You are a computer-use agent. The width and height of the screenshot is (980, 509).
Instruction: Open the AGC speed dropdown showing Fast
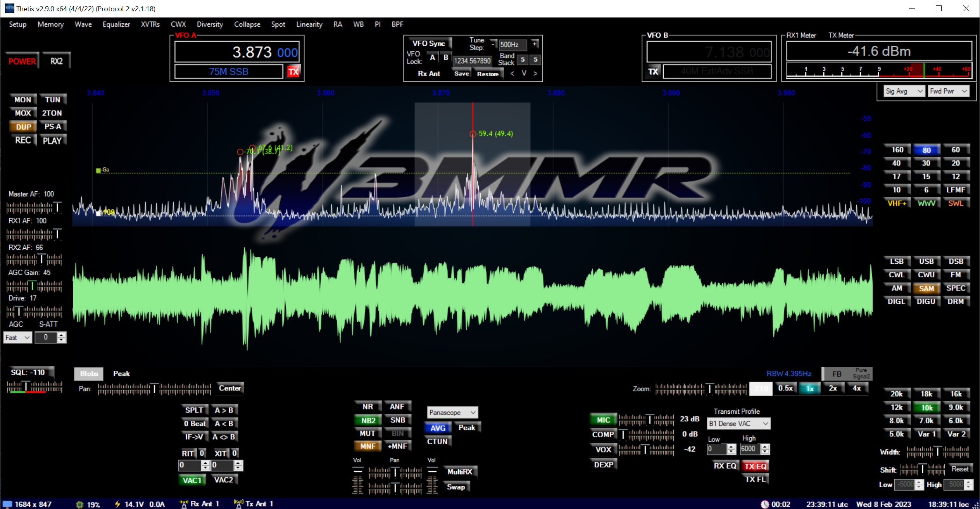click(18, 337)
